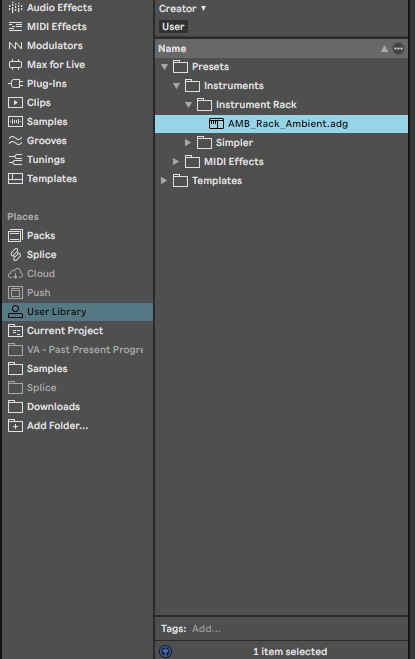Screen dimensions: 415x659
Task: Expand the Simpler folder
Action: [188, 142]
